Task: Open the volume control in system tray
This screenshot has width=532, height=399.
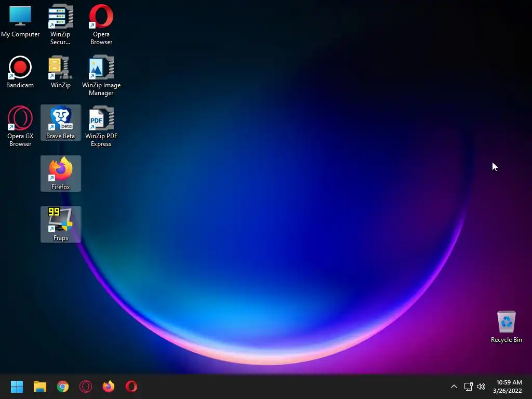Action: [481, 387]
